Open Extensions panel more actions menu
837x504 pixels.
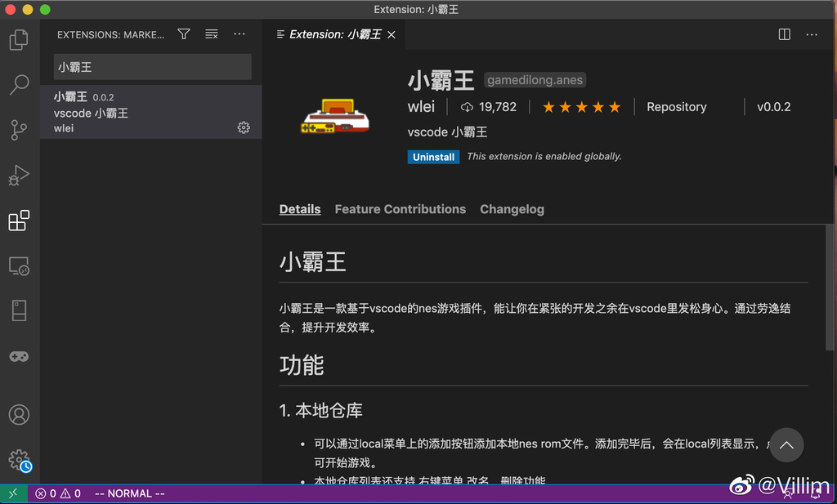click(239, 34)
